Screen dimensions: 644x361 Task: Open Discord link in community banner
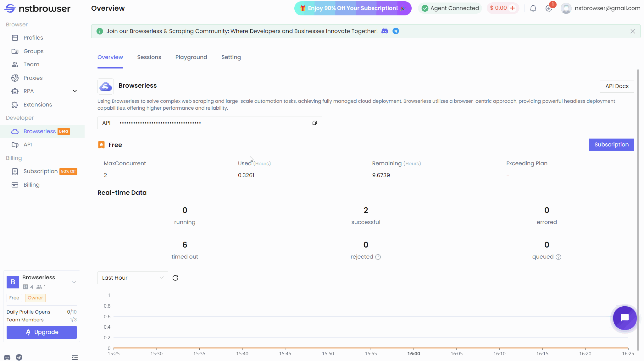click(385, 31)
